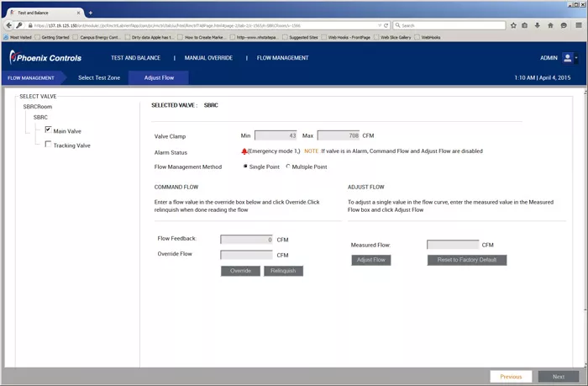Open the Firefox hamburger menu

click(x=579, y=26)
